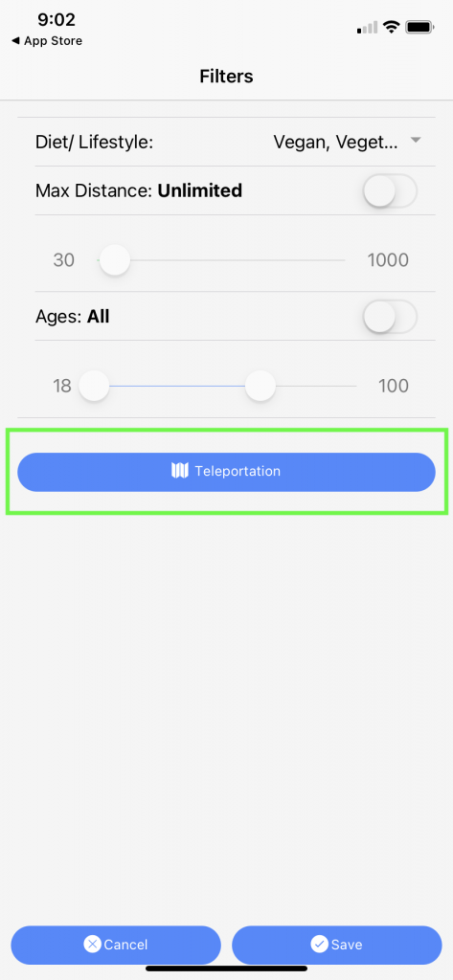
Task: Tap the cellular signal bars icon
Action: [x=367, y=27]
